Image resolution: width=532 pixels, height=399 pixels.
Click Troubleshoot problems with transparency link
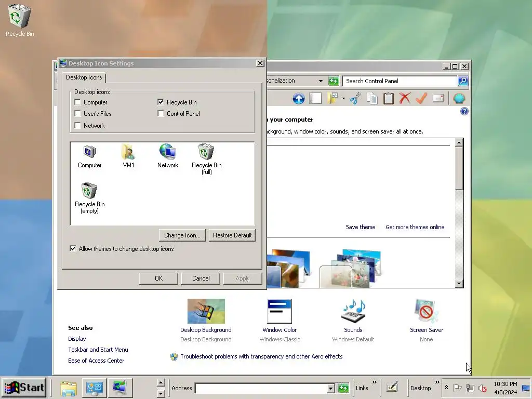point(261,356)
